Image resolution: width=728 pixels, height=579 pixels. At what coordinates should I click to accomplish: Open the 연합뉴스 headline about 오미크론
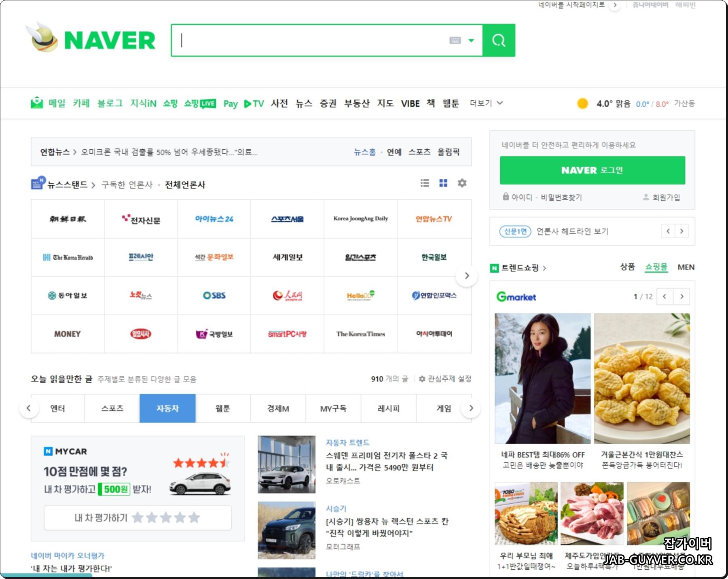[x=169, y=152]
